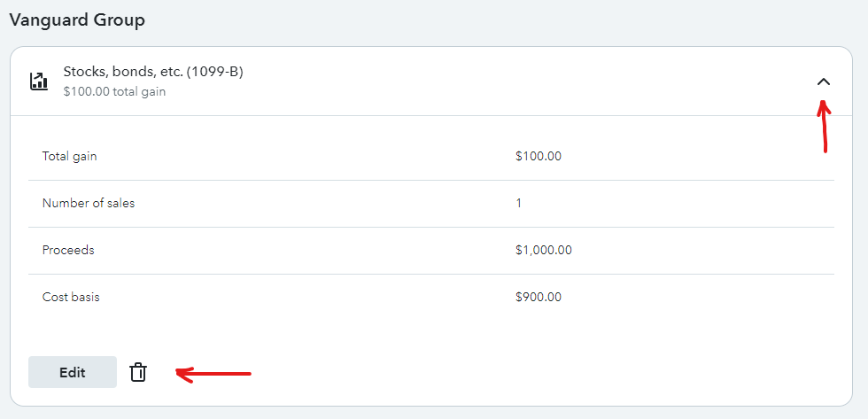Select the $100.00 total gain value in table
The image size is (868, 419).
(x=539, y=157)
